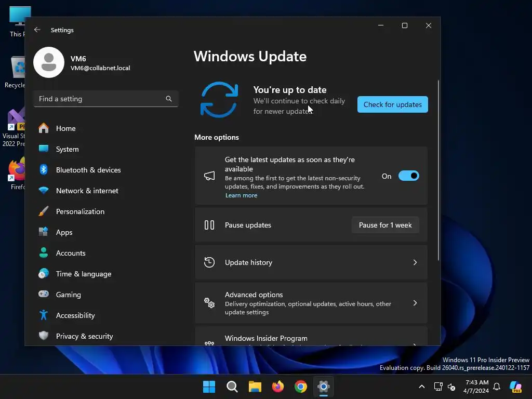
Task: Click the notification bell in the tray
Action: (x=497, y=387)
